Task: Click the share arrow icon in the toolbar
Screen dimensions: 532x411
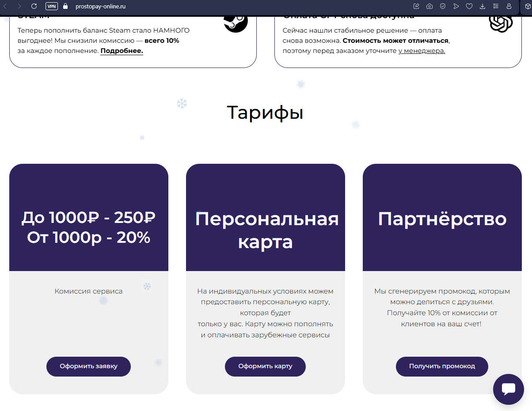Action: [x=456, y=6]
